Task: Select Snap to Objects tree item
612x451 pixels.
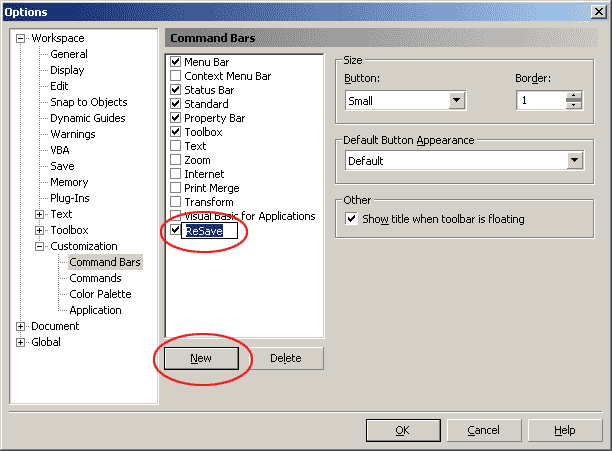Action: [89, 102]
